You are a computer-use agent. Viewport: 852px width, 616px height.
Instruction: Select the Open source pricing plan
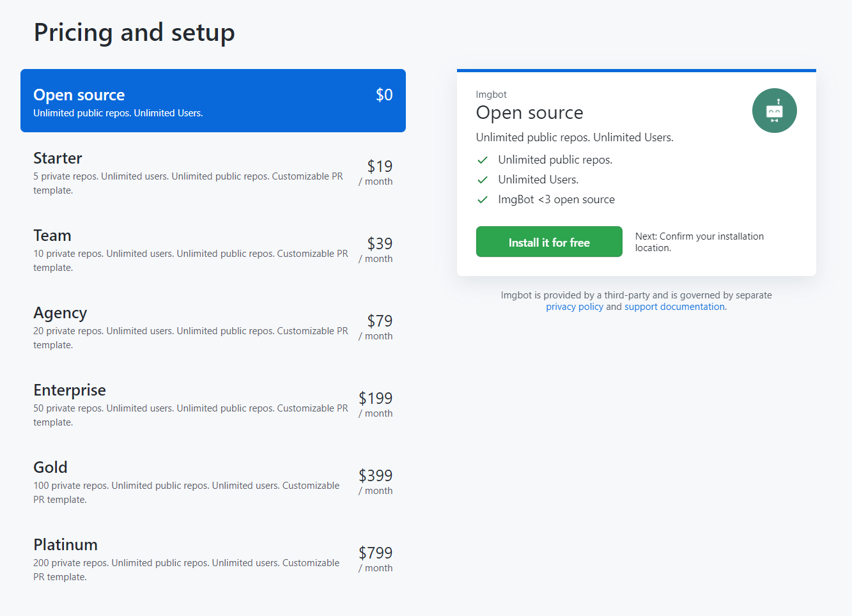tap(213, 101)
